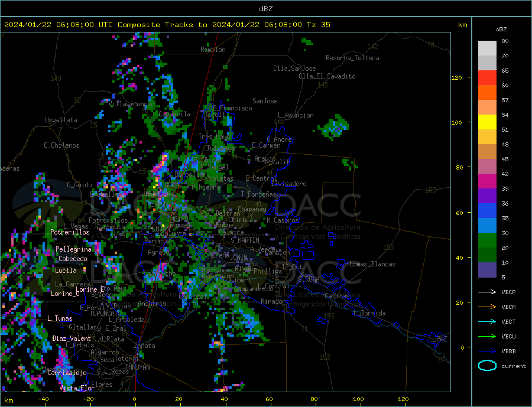The width and height of the screenshot is (532, 407).
Task: Click the '65' value on dBZ scale
Action: 505,70
